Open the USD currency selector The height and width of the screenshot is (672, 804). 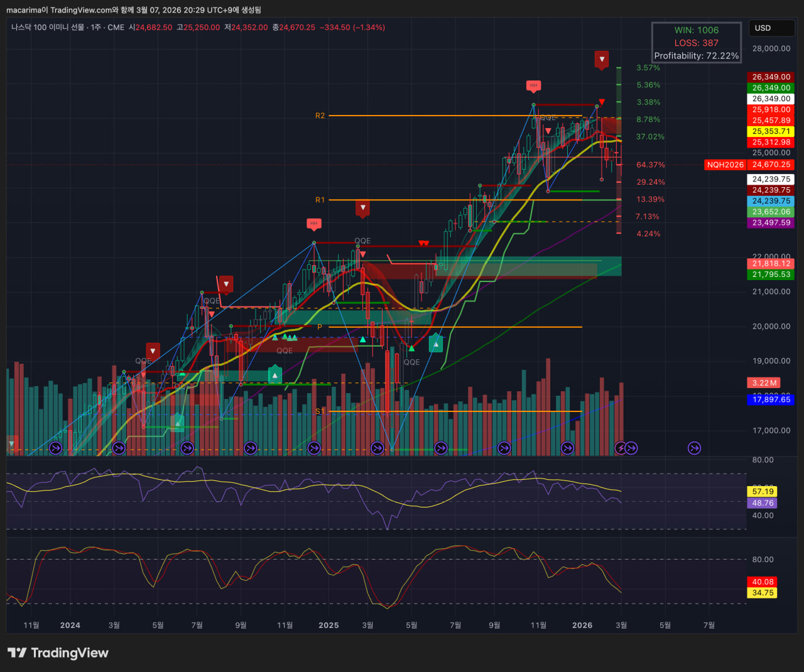tap(771, 28)
